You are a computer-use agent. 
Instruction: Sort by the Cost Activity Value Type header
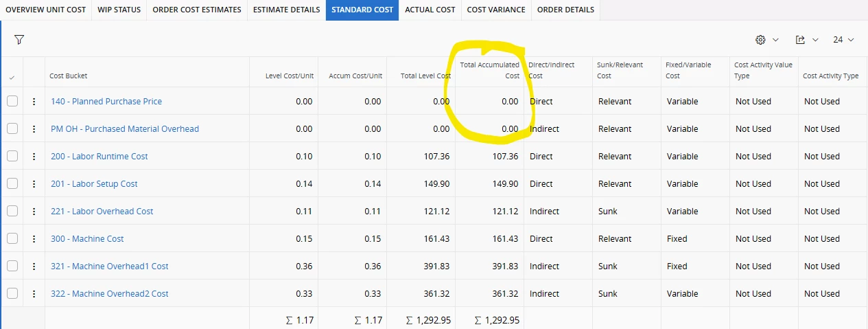click(x=763, y=71)
